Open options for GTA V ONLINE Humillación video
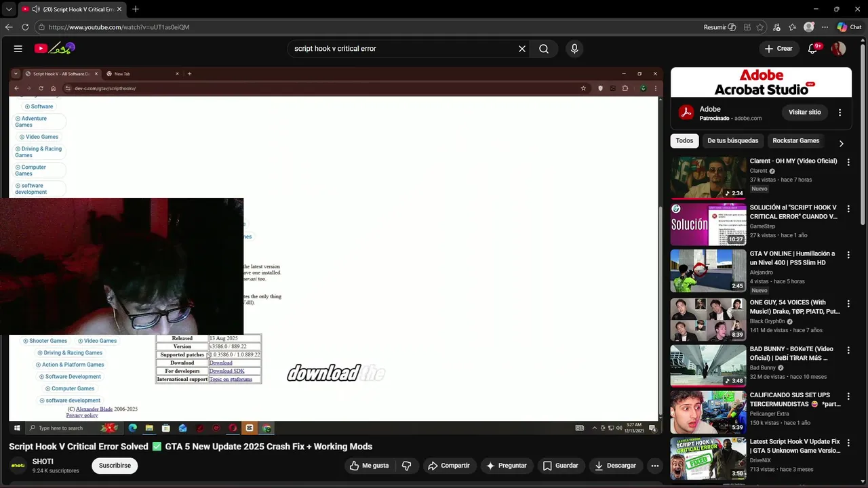Image resolution: width=868 pixels, height=488 pixels. click(x=848, y=255)
